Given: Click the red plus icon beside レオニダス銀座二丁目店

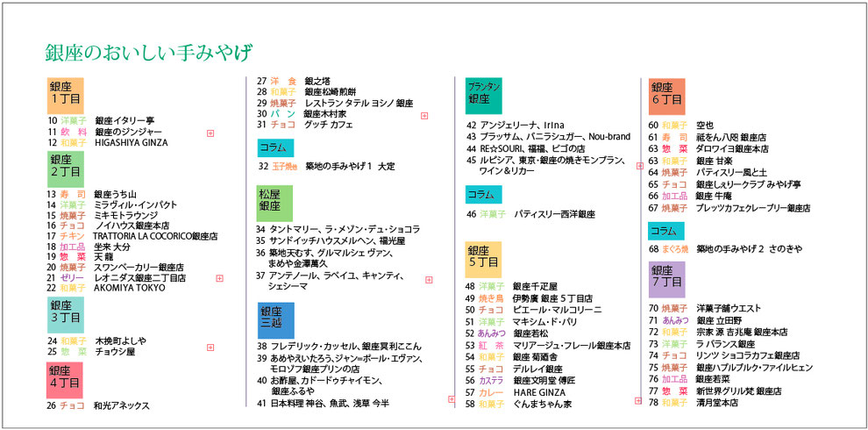Looking at the screenshot, I should (219, 278).
